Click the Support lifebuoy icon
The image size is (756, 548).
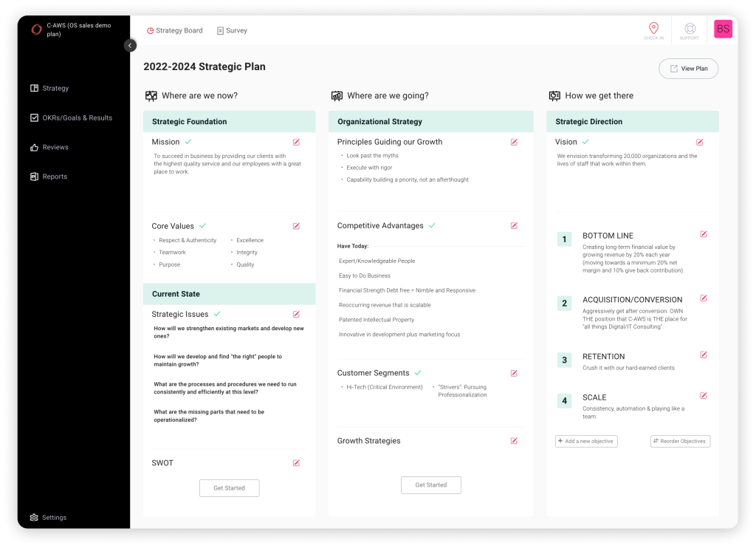click(689, 30)
